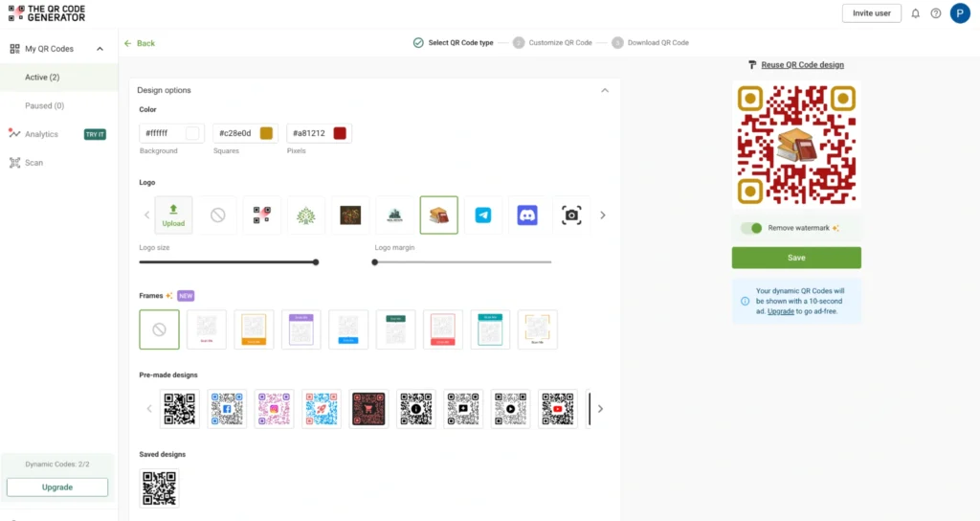
Task: Click the Save button
Action: 796,258
